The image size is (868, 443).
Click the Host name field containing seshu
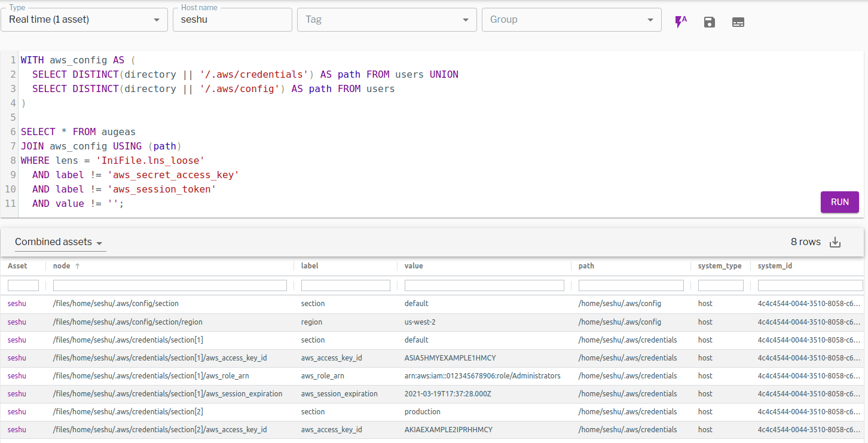(x=232, y=20)
